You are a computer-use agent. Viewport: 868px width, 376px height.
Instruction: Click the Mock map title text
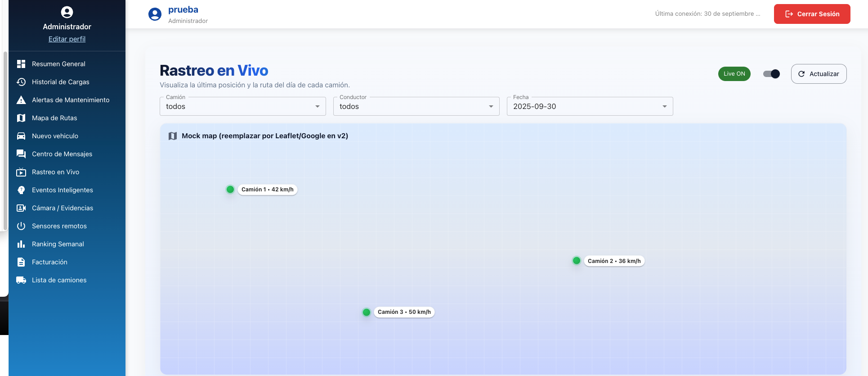[265, 136]
